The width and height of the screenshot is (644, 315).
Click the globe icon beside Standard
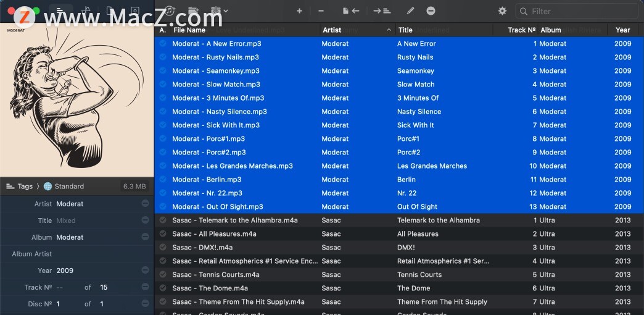47,187
